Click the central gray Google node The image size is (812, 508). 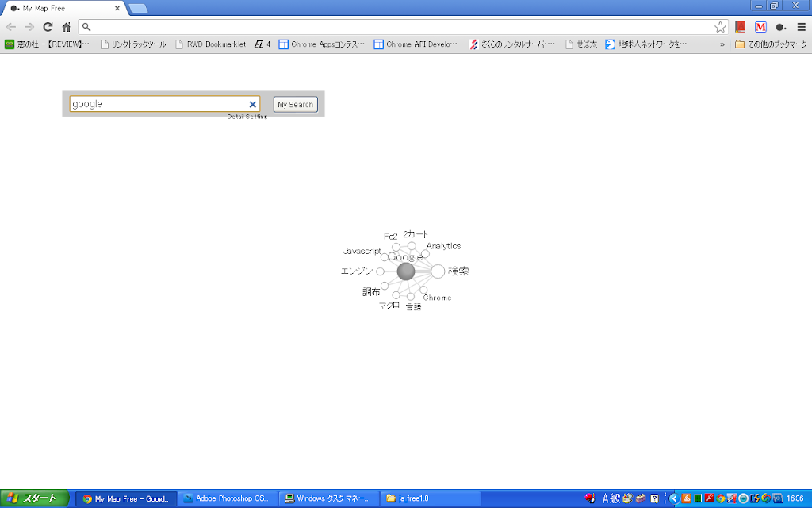(x=405, y=271)
